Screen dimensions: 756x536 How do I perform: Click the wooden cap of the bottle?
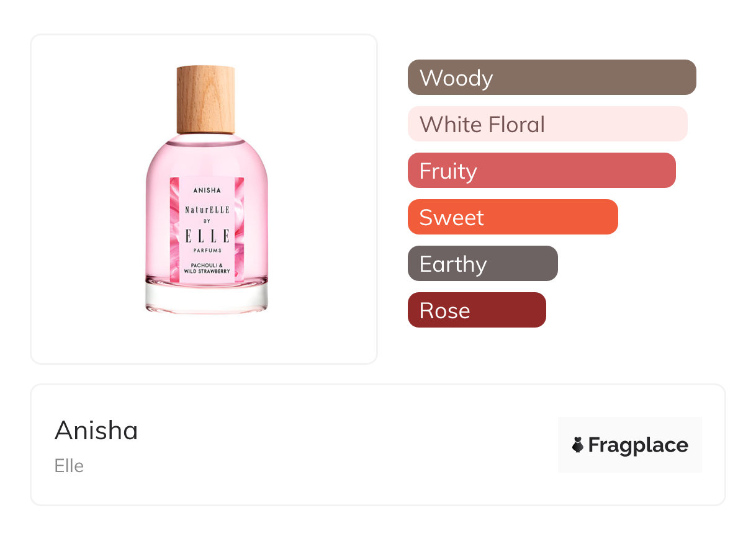206,99
